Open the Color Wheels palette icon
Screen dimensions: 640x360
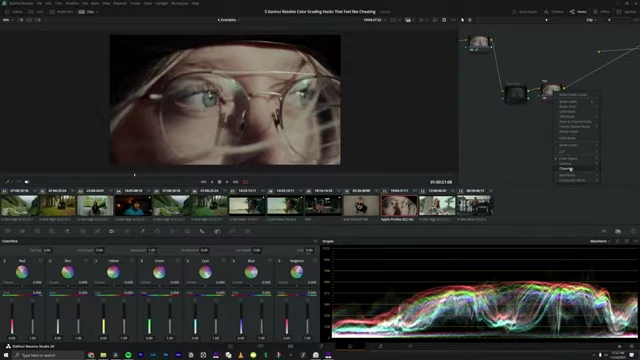[37, 231]
